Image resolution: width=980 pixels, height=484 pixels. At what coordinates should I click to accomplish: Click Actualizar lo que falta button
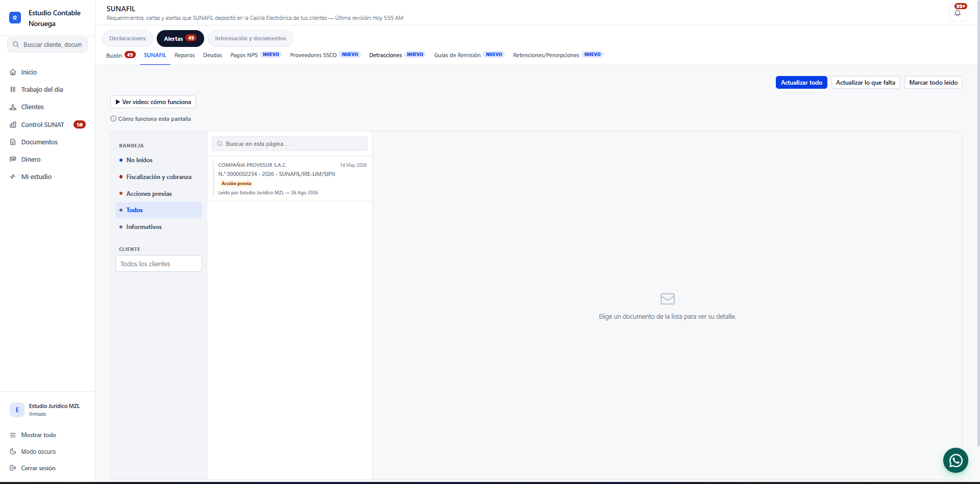[866, 83]
